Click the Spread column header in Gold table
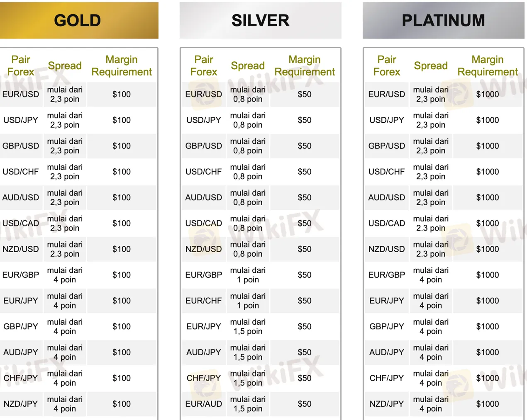527x420 pixels. click(65, 66)
